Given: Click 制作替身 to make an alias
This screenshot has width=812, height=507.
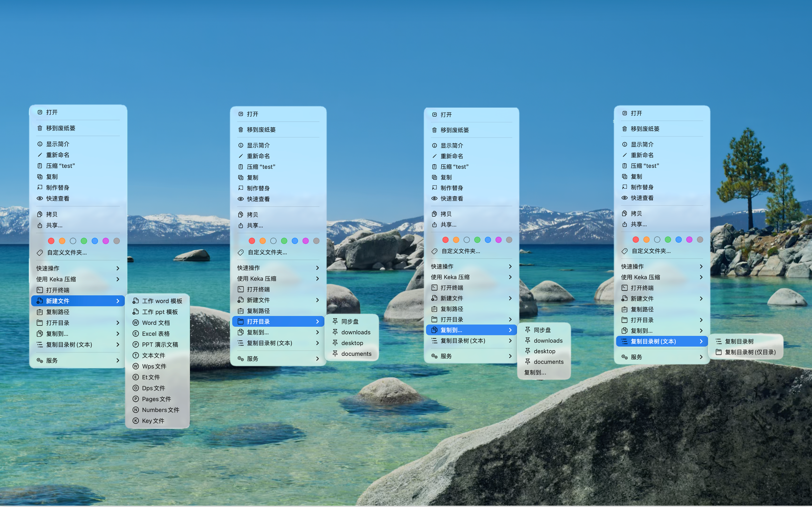Looking at the screenshot, I should pyautogui.click(x=56, y=187).
